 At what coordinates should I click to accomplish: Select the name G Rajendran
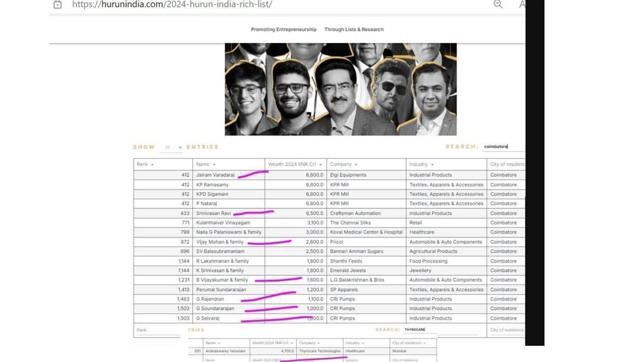210,299
